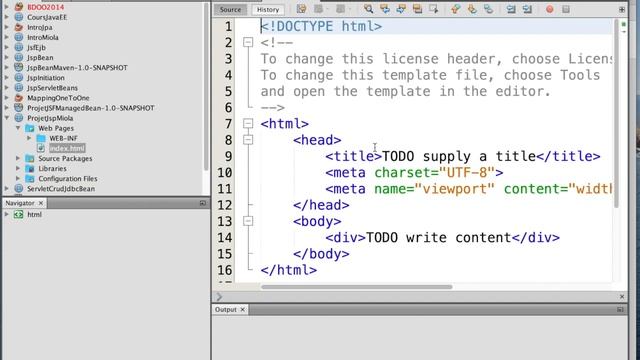The image size is (640, 360).
Task: Select the IntroMiola project
Action: 43,38
